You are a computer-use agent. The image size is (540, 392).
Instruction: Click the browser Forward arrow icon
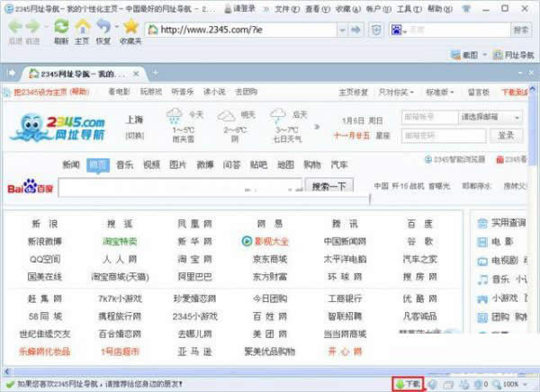click(x=33, y=27)
